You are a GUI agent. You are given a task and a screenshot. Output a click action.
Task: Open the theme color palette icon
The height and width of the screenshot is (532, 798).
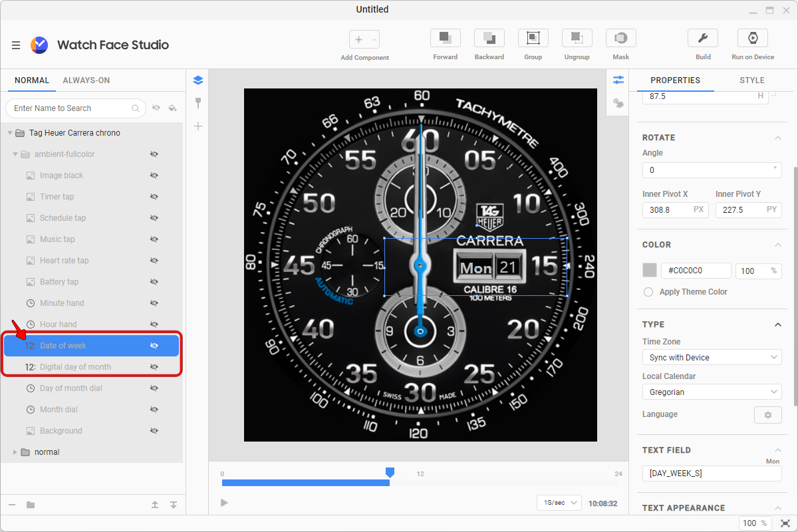[x=618, y=103]
